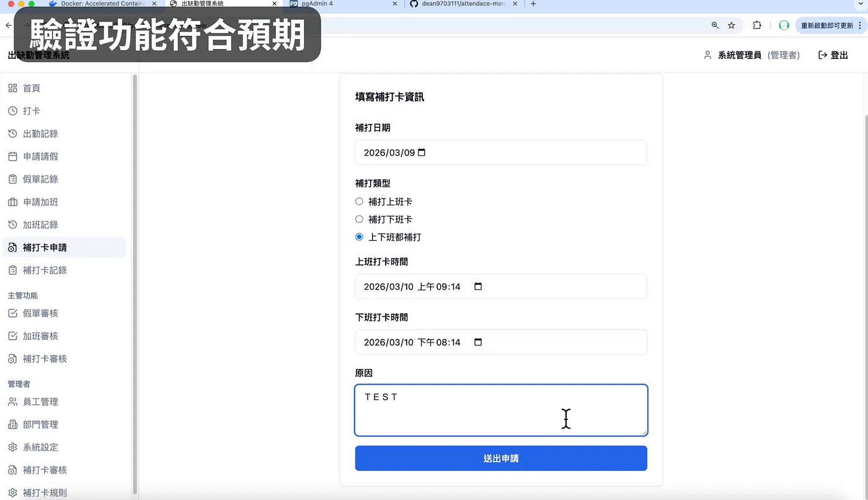
Task: Click the 假單審核 checkbox icon
Action: click(12, 313)
